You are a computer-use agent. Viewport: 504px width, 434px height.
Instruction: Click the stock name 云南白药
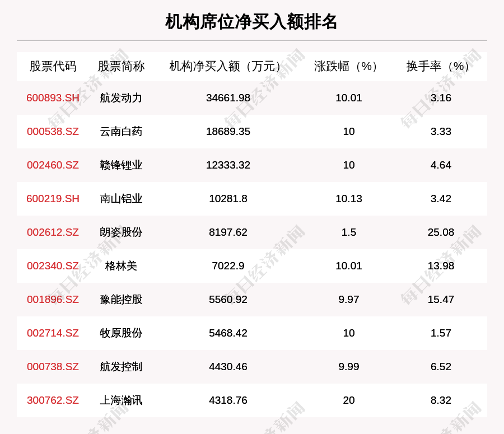click(x=121, y=132)
